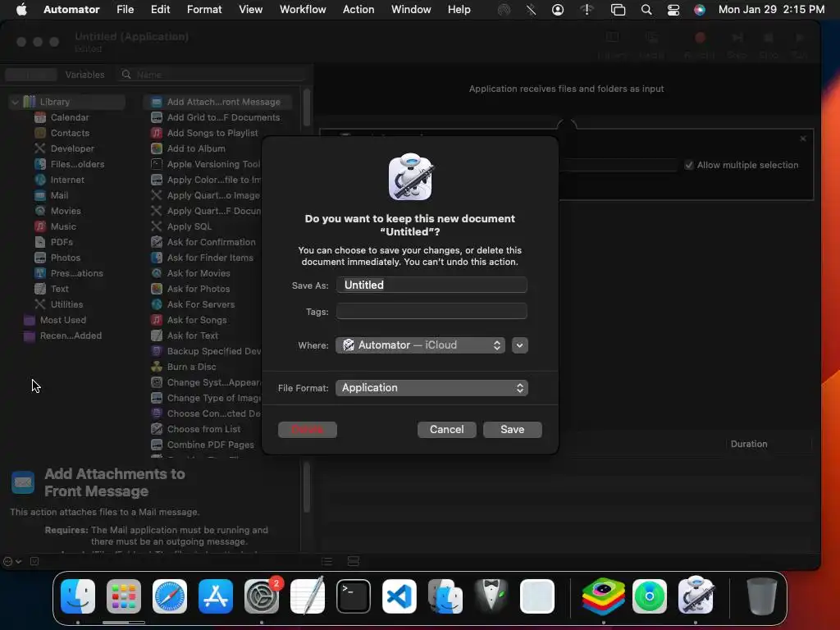The width and height of the screenshot is (840, 630).
Task: Select Calendar in the Library
Action: point(70,117)
